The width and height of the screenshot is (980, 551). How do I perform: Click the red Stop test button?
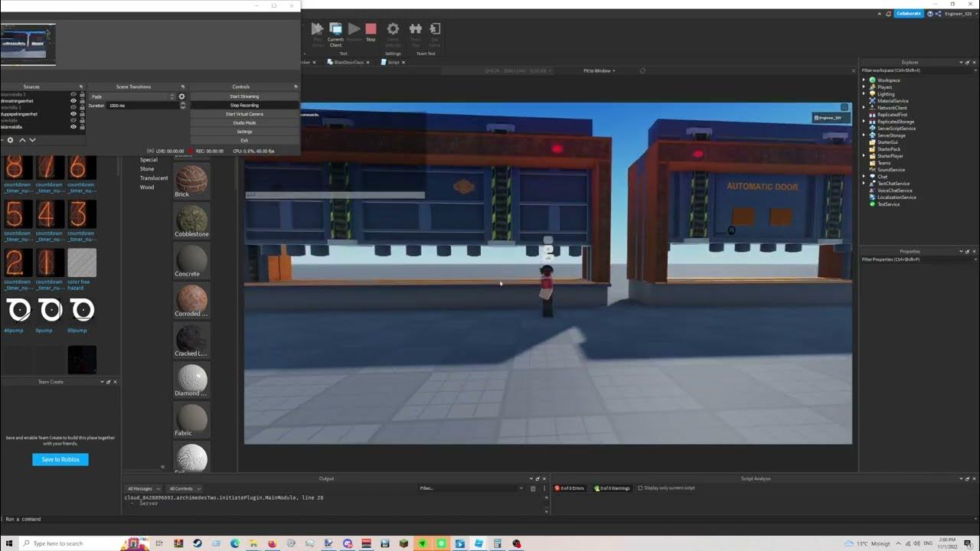pos(371,29)
